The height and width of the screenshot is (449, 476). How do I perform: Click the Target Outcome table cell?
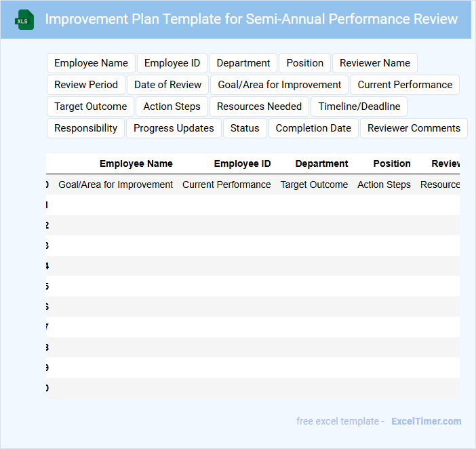tap(314, 184)
